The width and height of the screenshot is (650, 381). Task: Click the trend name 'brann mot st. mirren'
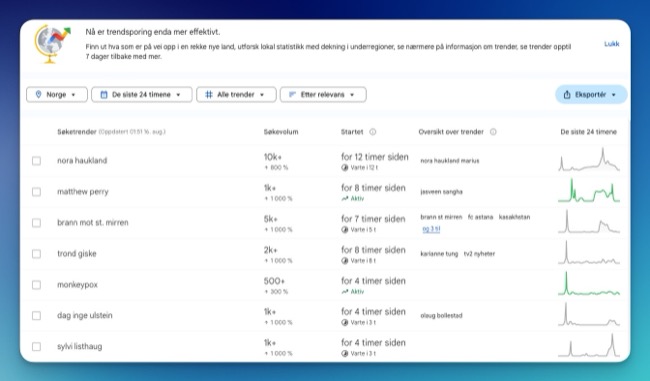[x=93, y=223]
